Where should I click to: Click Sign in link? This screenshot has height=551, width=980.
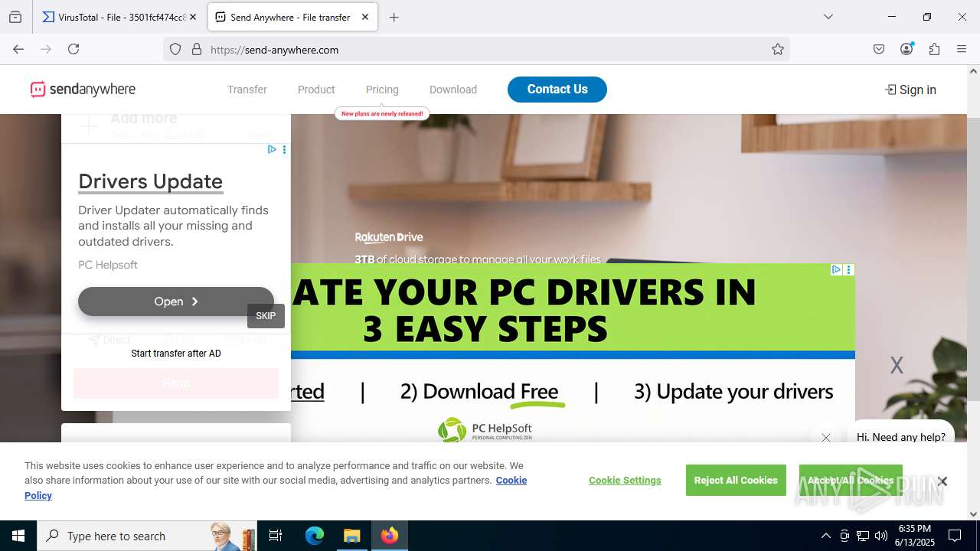coord(910,90)
